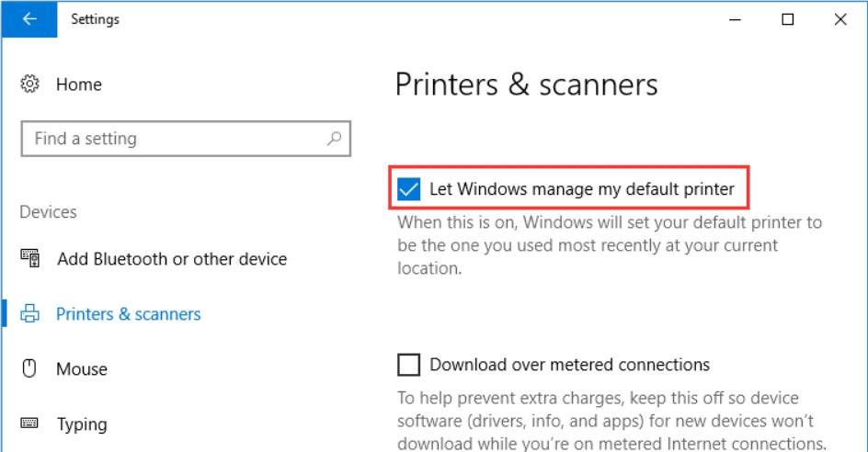
Task: Go to Mouse settings
Action: [x=82, y=369]
